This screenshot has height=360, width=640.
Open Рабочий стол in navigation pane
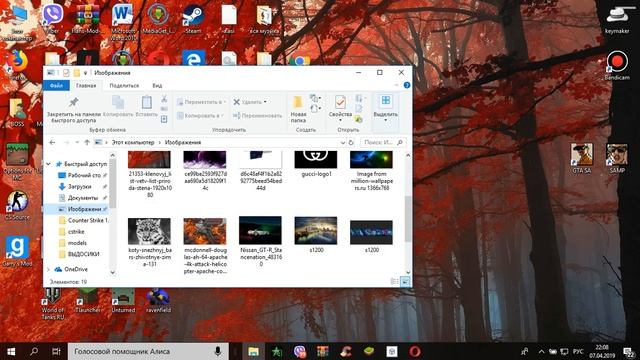pyautogui.click(x=84, y=175)
